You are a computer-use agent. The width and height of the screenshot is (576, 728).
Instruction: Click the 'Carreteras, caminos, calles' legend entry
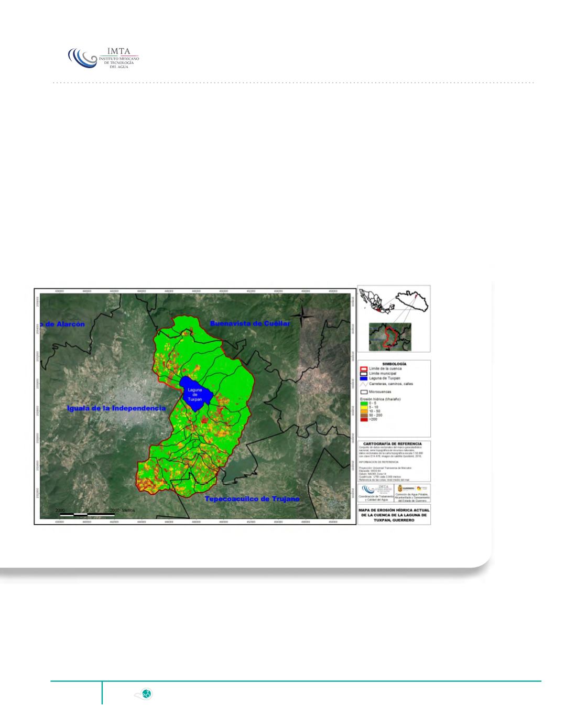click(x=386, y=384)
